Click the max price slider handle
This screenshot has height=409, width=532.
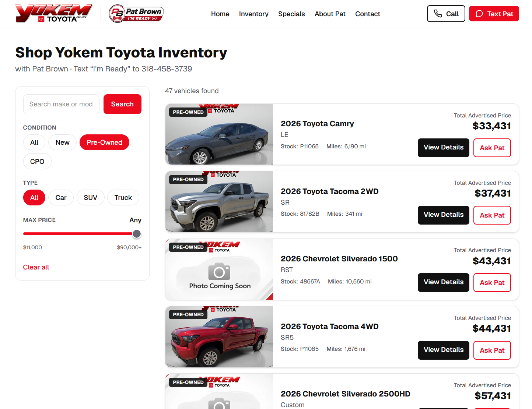click(x=137, y=234)
